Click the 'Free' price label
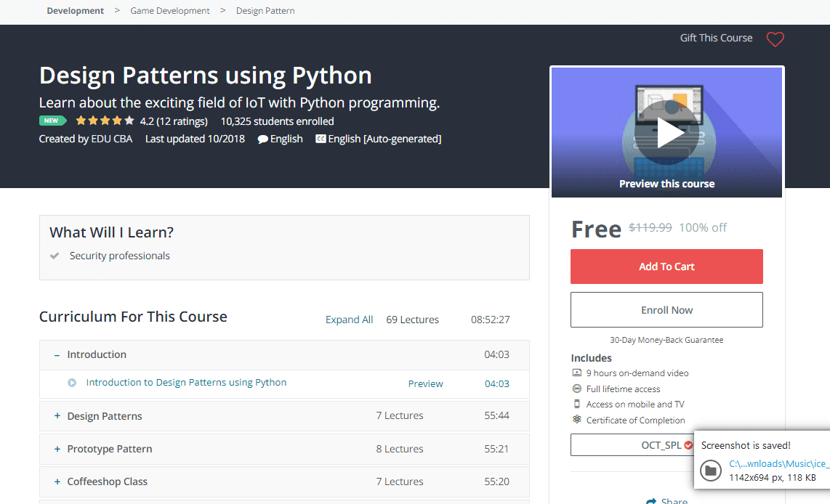 tap(596, 229)
